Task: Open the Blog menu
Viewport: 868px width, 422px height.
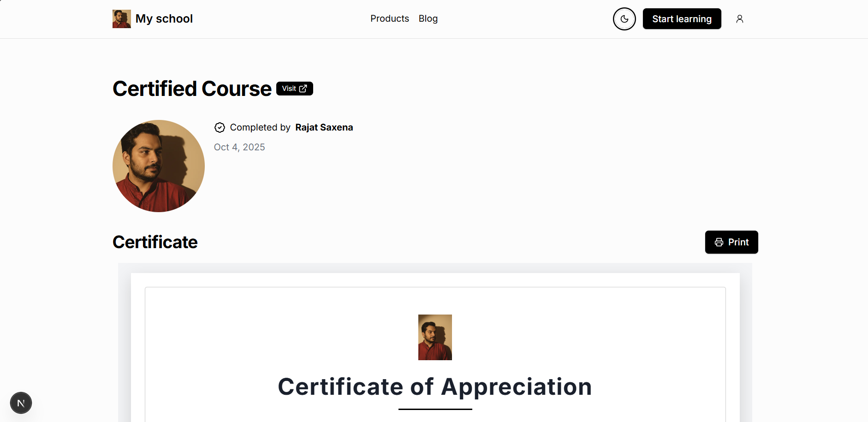Action: point(428,18)
